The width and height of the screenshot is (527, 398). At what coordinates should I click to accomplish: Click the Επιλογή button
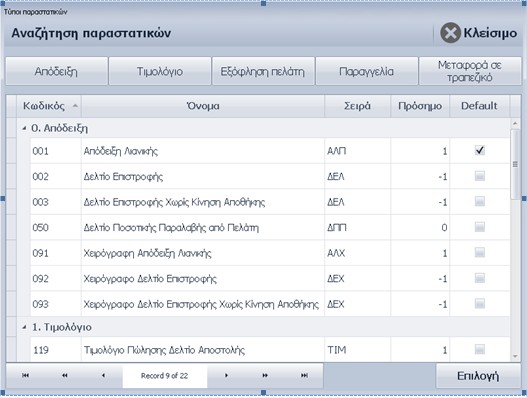coord(478,376)
